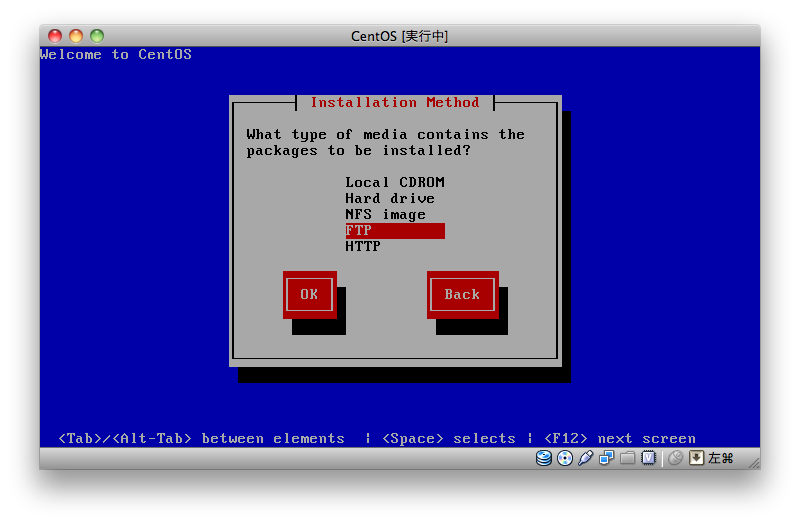Screen dimensions: 800x524
Task: Click the Installation Method dialog title
Action: [395, 103]
